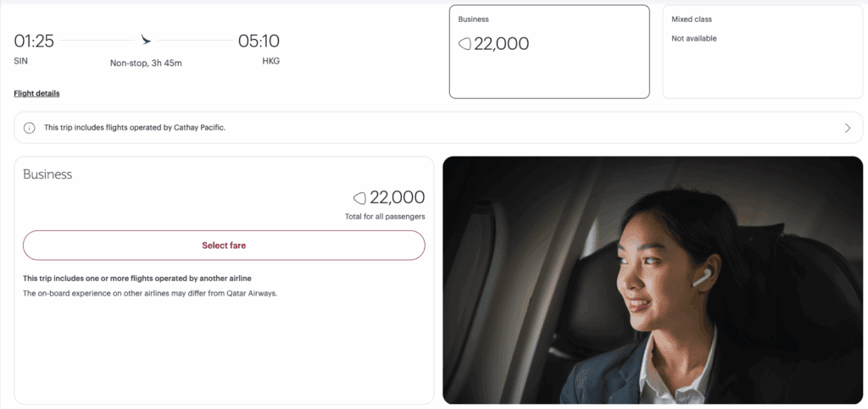Click the Cathay Pacific logo on the flight route
Screen dimensions: 868x409
[146, 40]
